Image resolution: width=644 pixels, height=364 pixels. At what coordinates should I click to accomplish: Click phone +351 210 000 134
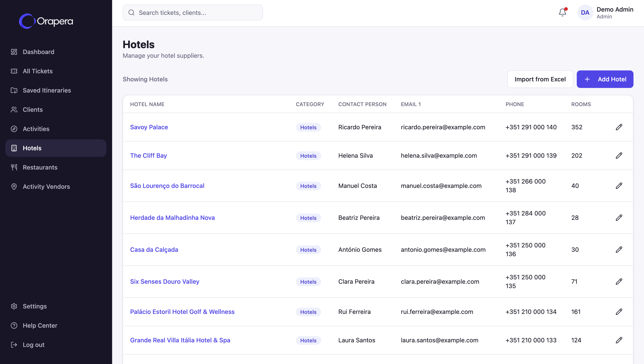click(531, 312)
